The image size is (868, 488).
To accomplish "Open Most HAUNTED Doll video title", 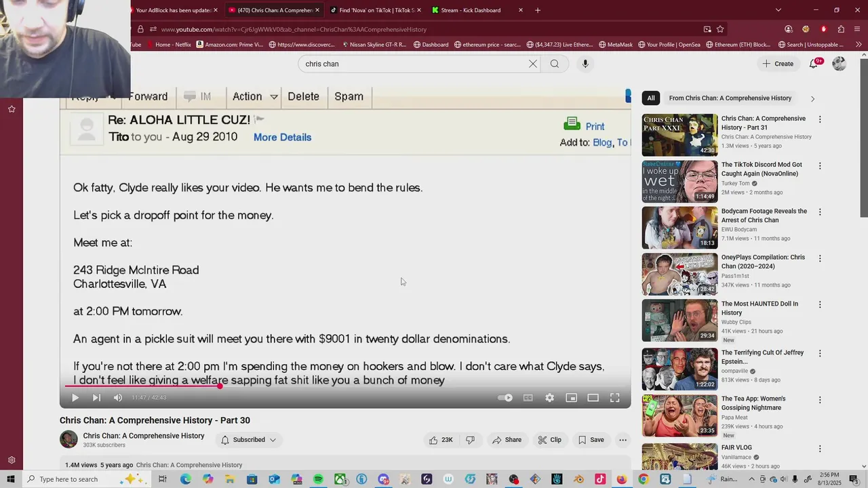I will [759, 308].
